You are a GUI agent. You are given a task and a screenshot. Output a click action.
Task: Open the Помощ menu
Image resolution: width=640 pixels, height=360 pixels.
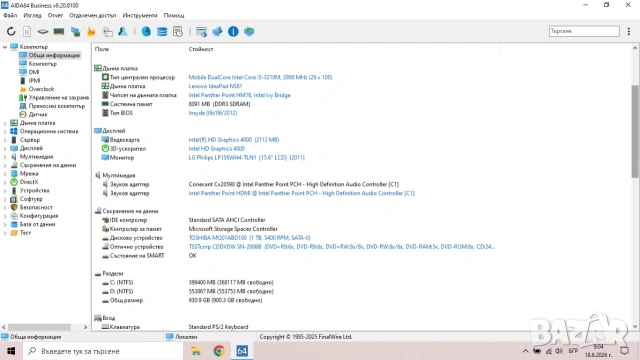pos(174,16)
